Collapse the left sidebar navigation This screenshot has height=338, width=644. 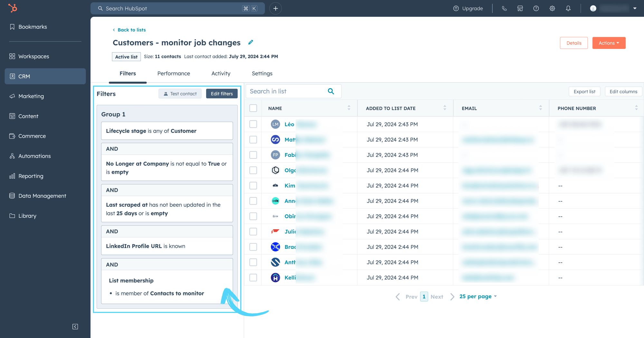[75, 327]
